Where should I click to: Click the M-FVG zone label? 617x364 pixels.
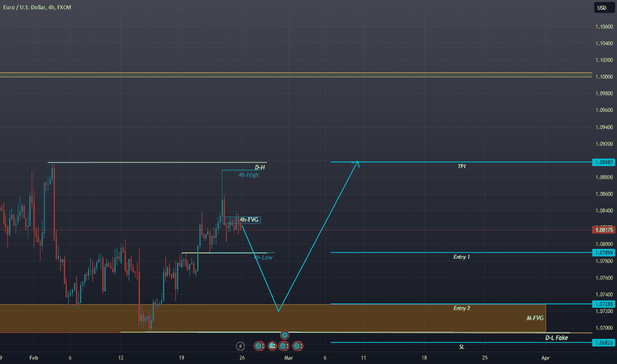click(x=535, y=318)
